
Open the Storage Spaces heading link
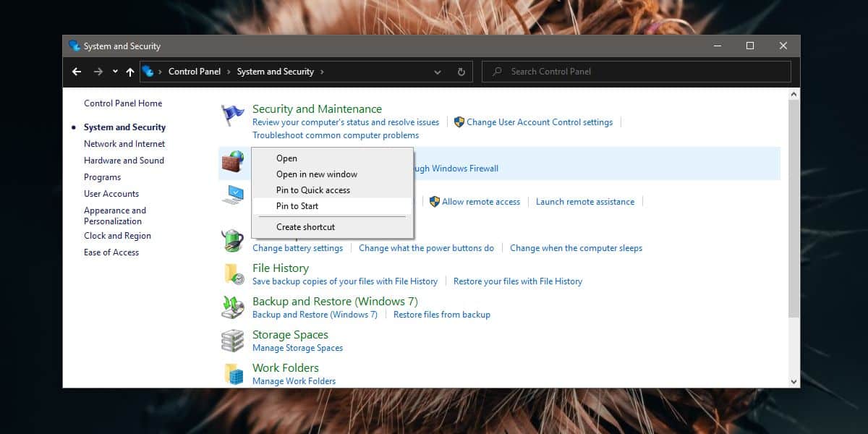(290, 334)
